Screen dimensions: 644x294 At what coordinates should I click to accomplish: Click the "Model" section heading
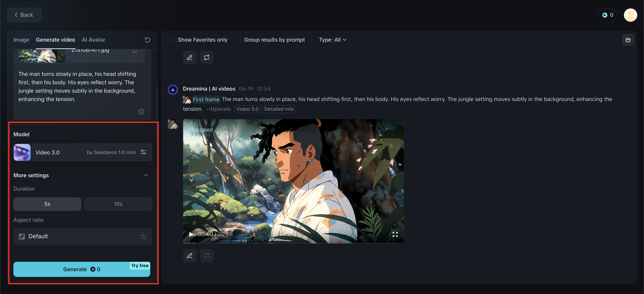21,134
